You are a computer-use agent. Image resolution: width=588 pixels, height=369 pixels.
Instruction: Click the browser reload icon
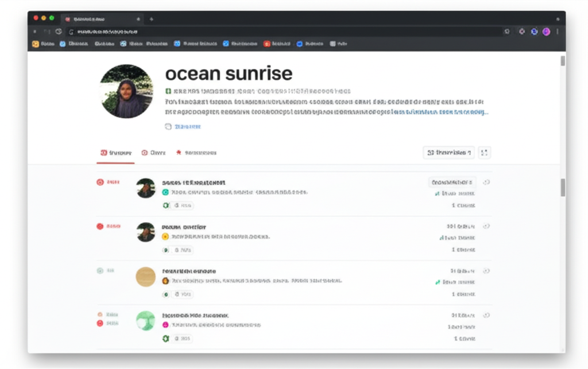point(57,32)
